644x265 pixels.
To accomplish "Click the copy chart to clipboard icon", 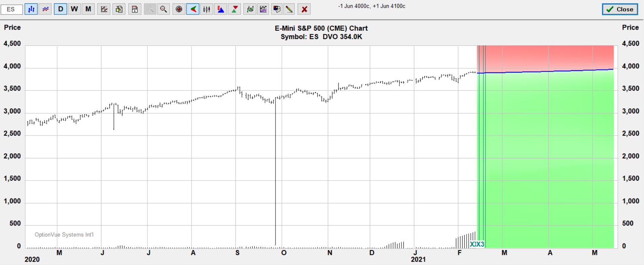I will tap(119, 9).
